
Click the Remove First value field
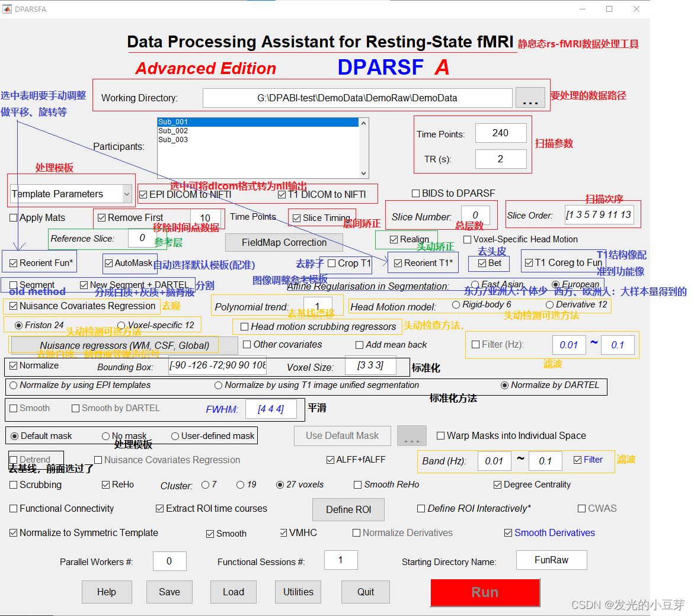pos(206,218)
